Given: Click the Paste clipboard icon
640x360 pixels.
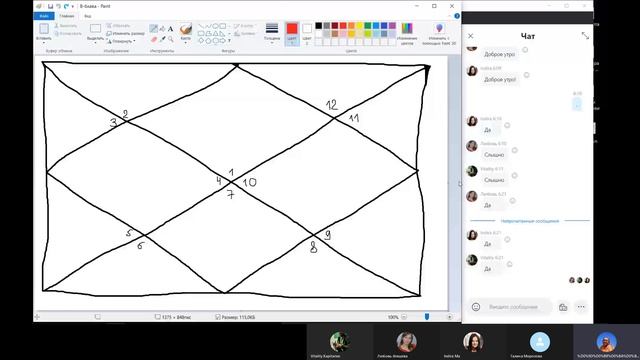Looking at the screenshot, I should tap(44, 29).
